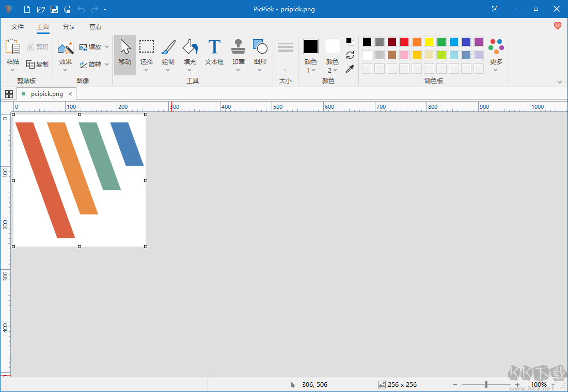Click the 缩放 resize button
Viewport: 568px width, 392px height.
point(90,47)
